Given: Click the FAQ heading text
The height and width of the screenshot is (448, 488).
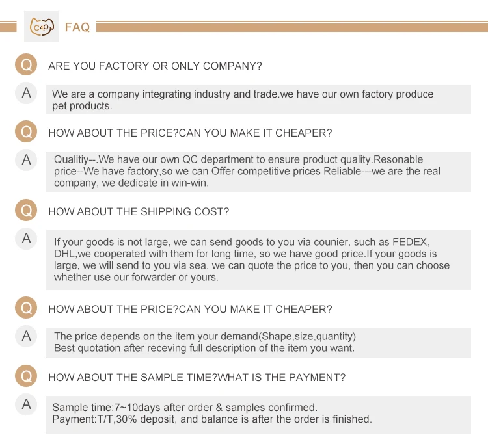Looking at the screenshot, I should (77, 27).
